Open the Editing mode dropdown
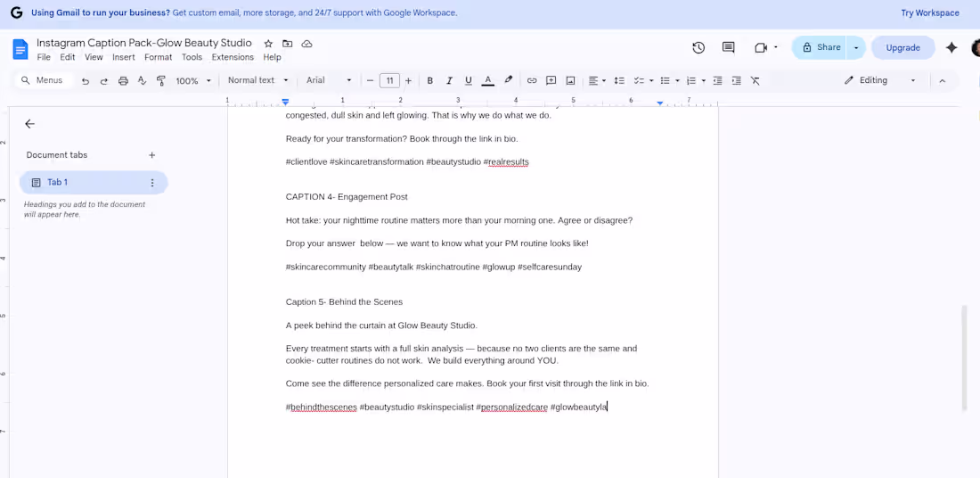The image size is (980, 478). click(x=880, y=80)
